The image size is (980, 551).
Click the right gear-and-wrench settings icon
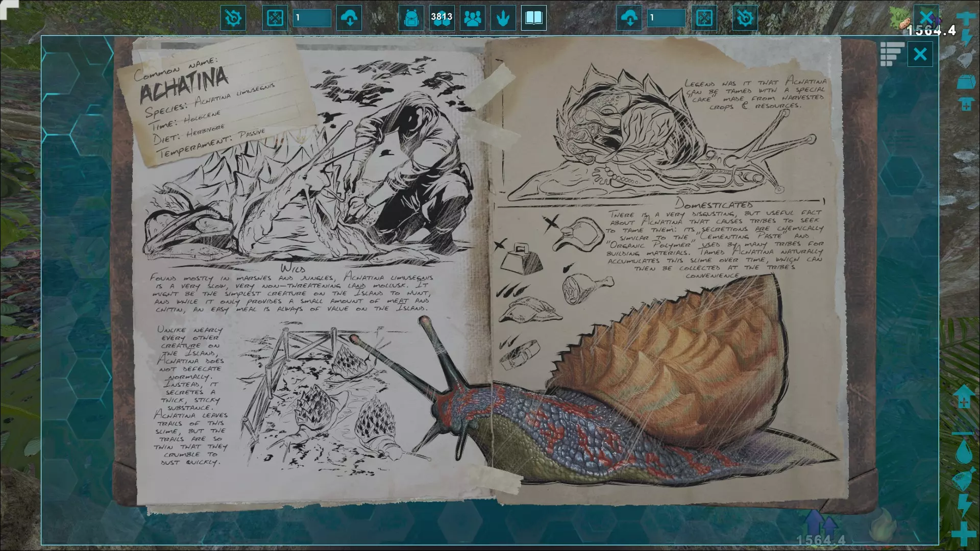[745, 18]
